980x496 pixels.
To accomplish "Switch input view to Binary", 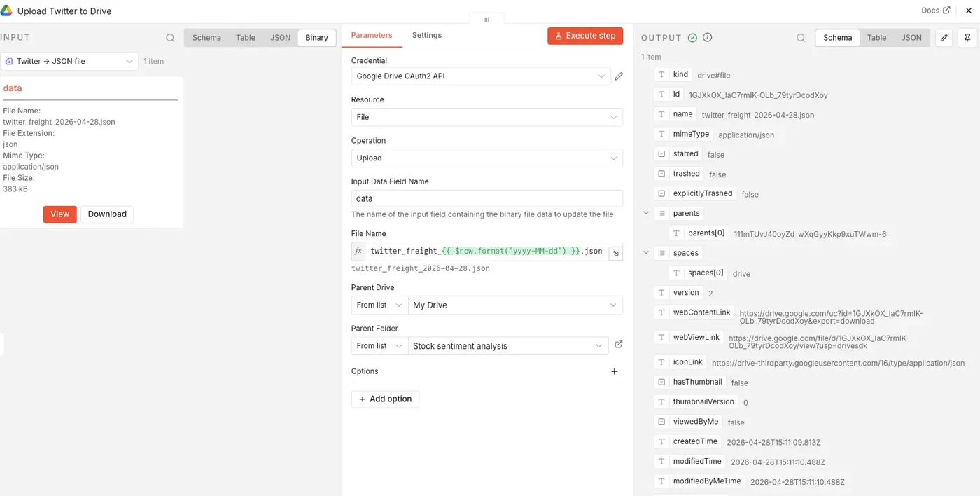I will tap(316, 38).
